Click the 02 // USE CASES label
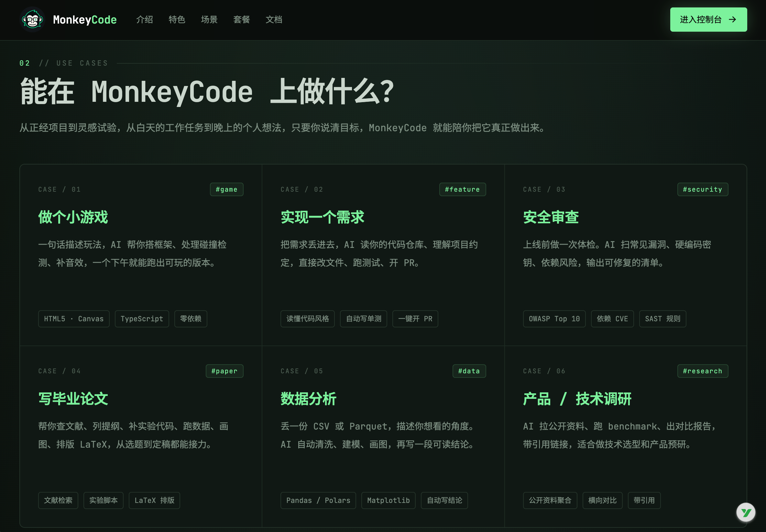766x532 pixels. click(64, 63)
